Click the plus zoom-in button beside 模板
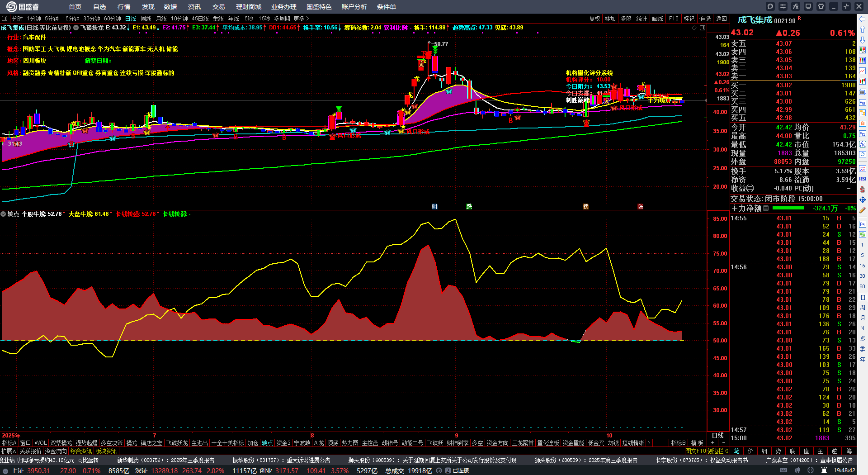The width and height of the screenshot is (868, 475). pos(713,443)
